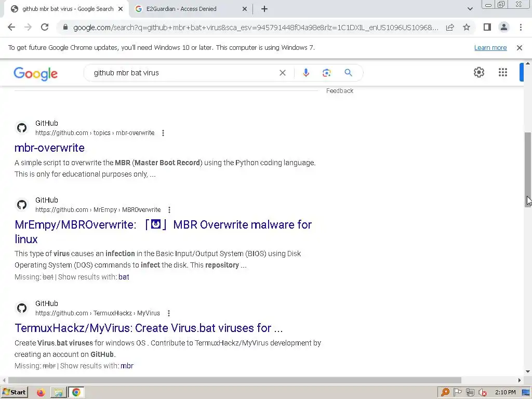Open the tray magnifier icon

point(445,392)
